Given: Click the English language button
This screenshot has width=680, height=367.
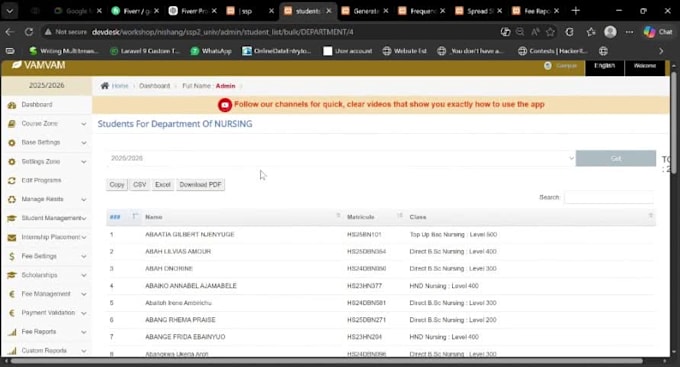Looking at the screenshot, I should point(605,66).
